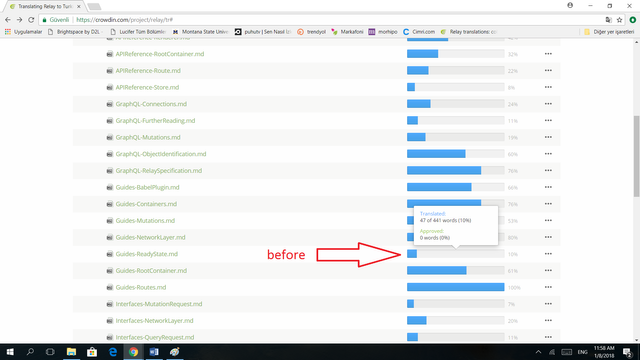This screenshot has height=360, width=640.
Task: Open Uygulamalar apps bookmark
Action: coord(23,31)
